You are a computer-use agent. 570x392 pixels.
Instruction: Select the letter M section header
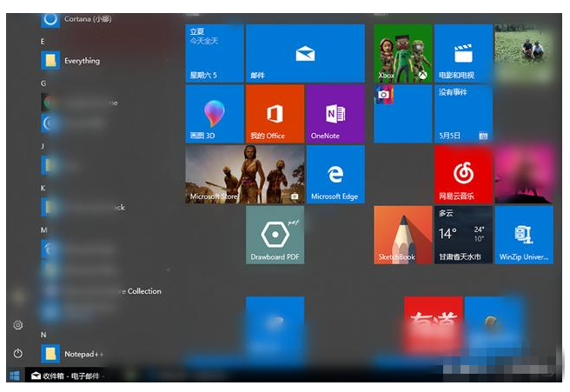[x=43, y=229]
